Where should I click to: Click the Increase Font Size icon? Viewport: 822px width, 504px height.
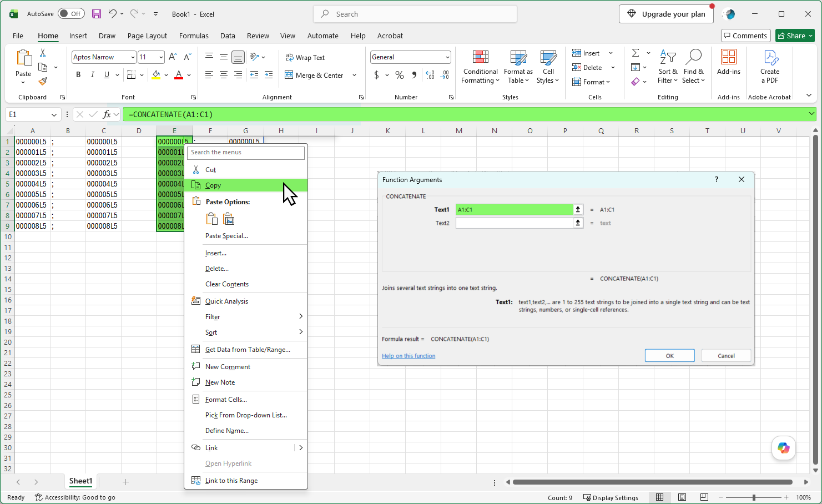[x=173, y=57]
